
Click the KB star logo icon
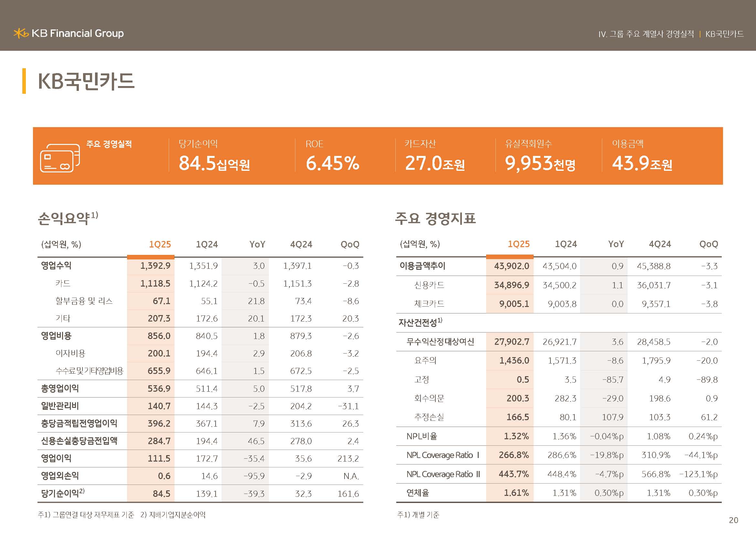pos(21,33)
